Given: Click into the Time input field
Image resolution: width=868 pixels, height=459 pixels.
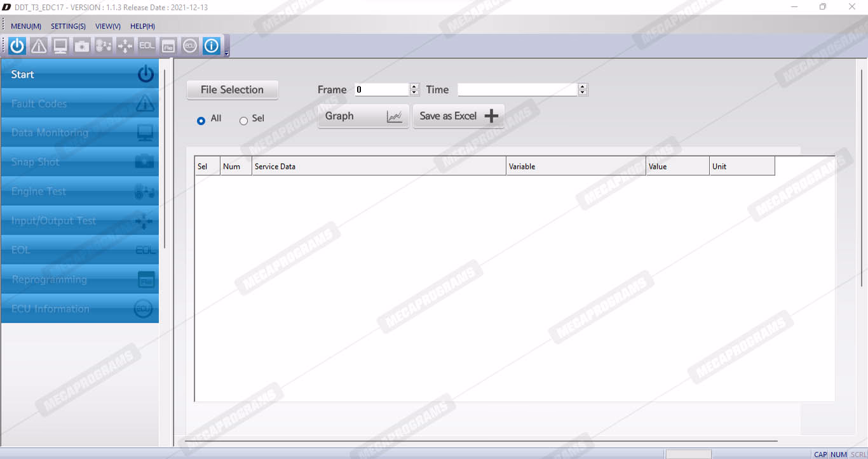Looking at the screenshot, I should click(517, 90).
